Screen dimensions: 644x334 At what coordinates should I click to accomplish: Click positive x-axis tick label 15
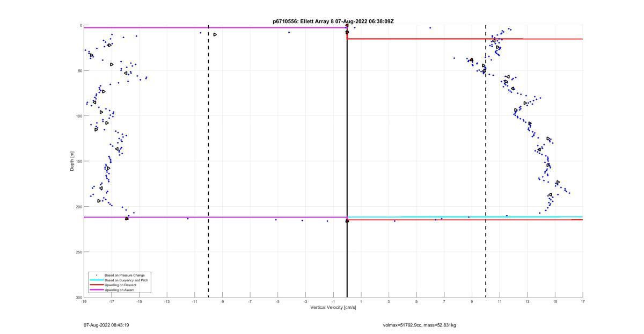555,302
